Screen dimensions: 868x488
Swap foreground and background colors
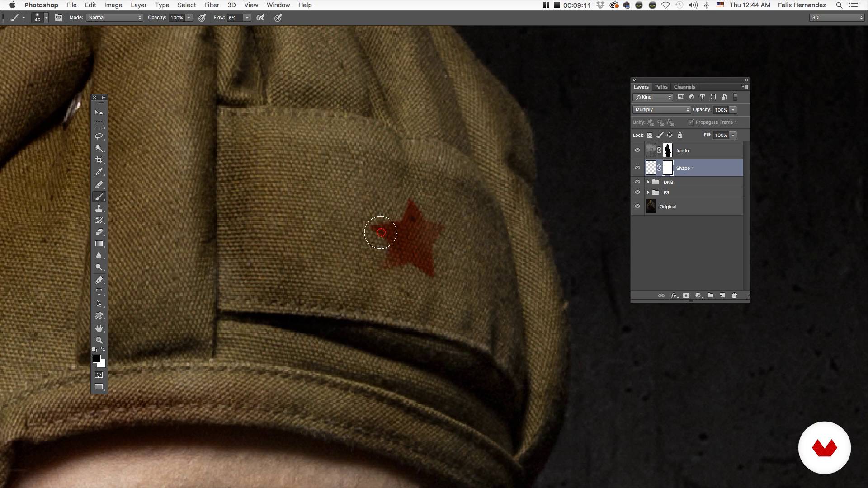103,350
